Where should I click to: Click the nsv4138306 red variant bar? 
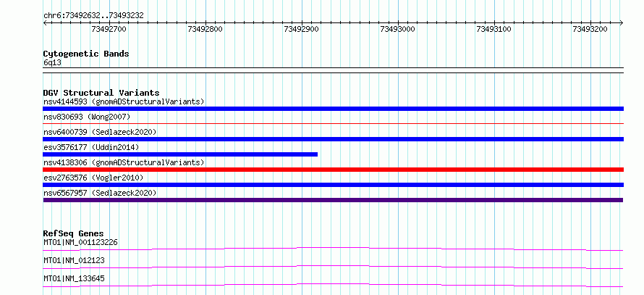(333, 170)
